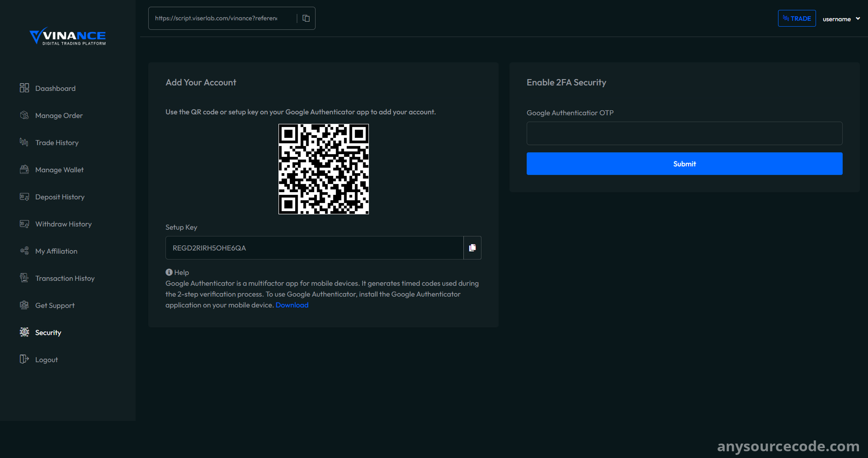
Task: Copy the referral URL with copy icon
Action: click(x=306, y=18)
